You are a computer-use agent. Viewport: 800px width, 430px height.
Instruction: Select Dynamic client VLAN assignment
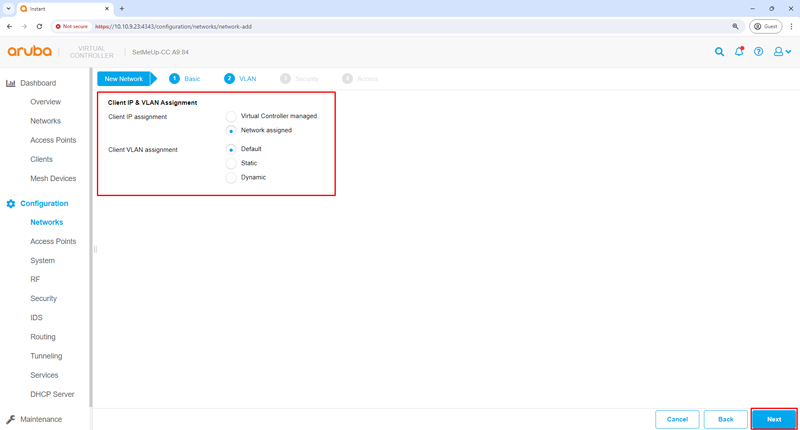(x=231, y=178)
